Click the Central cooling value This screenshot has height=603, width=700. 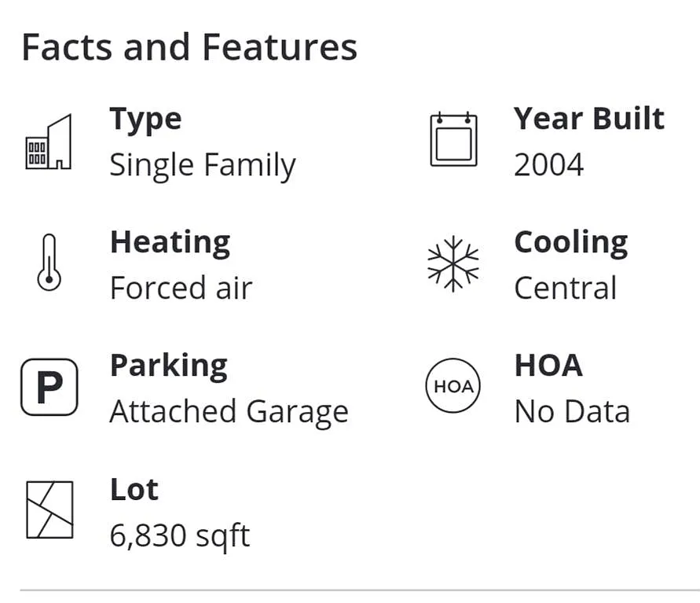pyautogui.click(x=565, y=289)
